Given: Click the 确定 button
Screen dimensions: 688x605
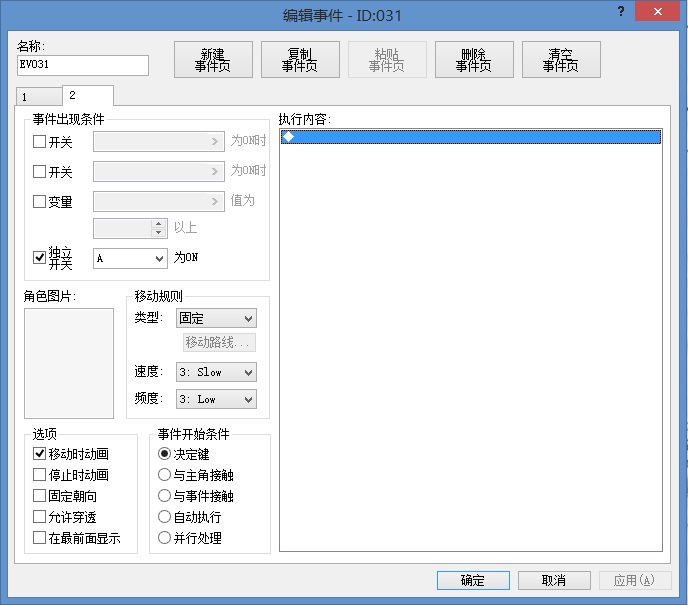Looking at the screenshot, I should click(473, 580).
